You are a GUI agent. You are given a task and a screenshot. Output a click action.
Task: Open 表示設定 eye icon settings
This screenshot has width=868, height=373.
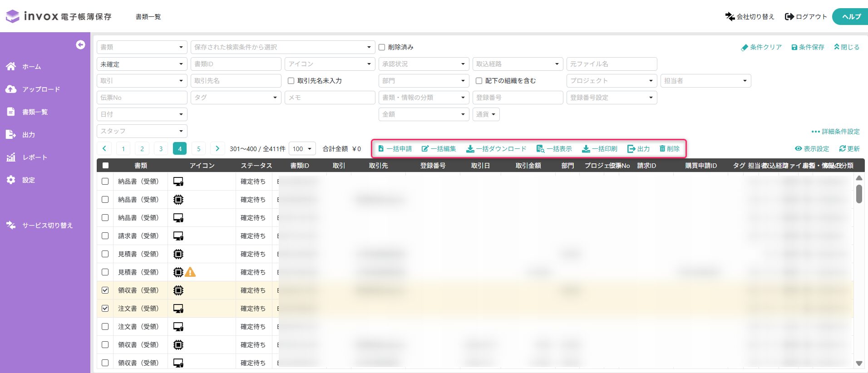point(798,149)
